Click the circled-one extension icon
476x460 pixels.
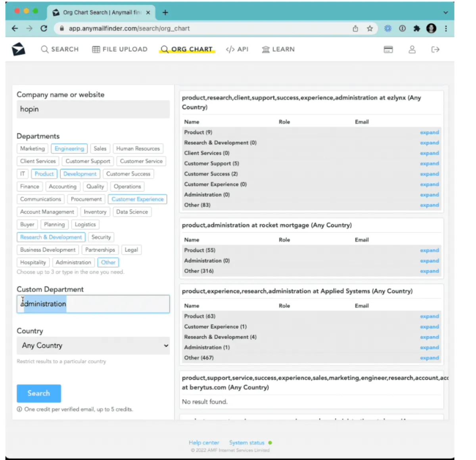402,29
